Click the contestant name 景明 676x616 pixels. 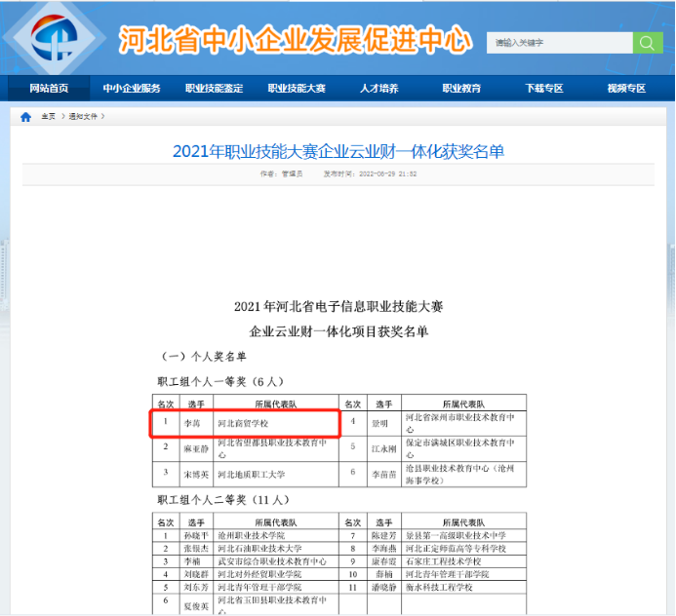[x=379, y=423]
